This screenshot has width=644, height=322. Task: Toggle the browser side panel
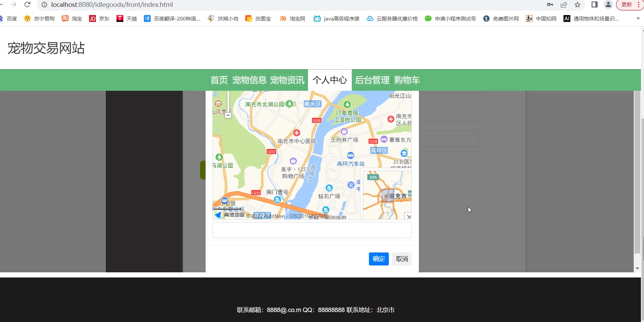coord(595,5)
